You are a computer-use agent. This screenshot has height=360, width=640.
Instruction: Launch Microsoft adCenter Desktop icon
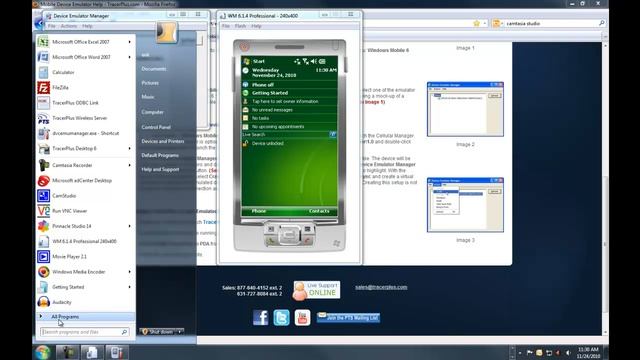click(x=43, y=180)
